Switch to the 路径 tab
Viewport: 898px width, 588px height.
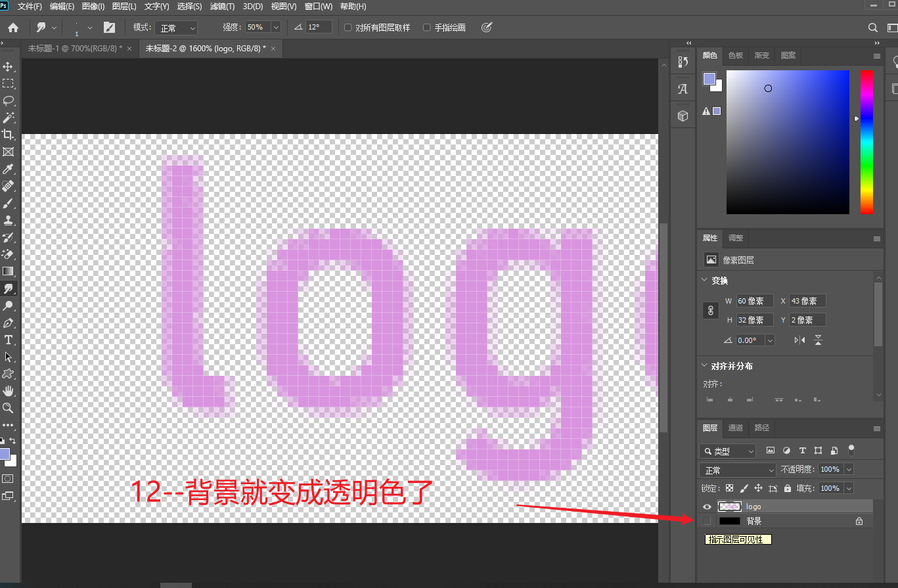(x=762, y=428)
